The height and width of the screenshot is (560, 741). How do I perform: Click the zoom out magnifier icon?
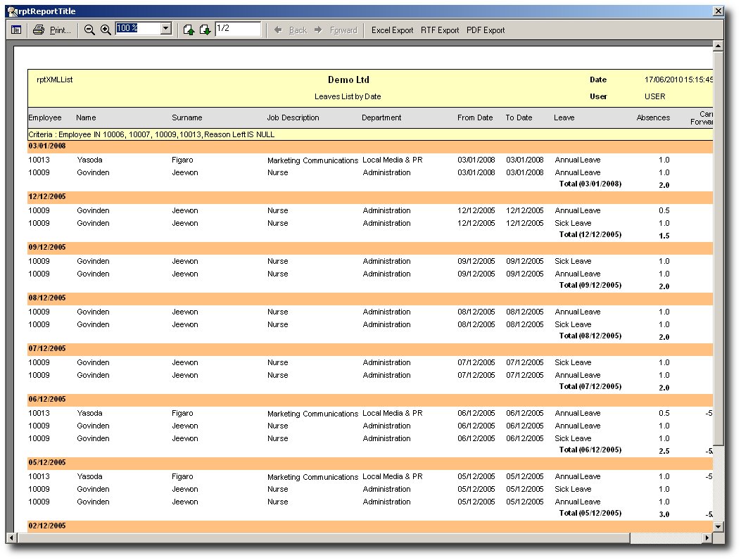(x=89, y=30)
